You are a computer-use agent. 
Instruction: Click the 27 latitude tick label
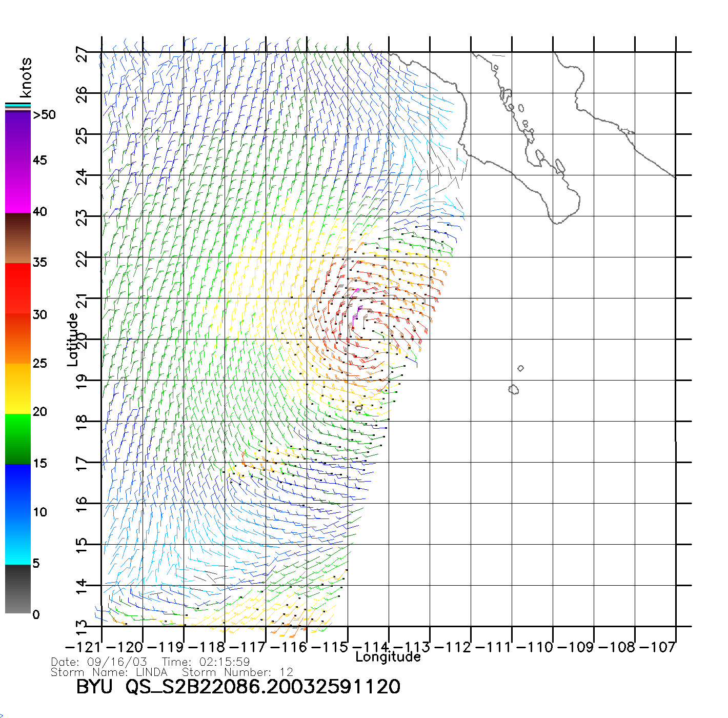pyautogui.click(x=82, y=54)
